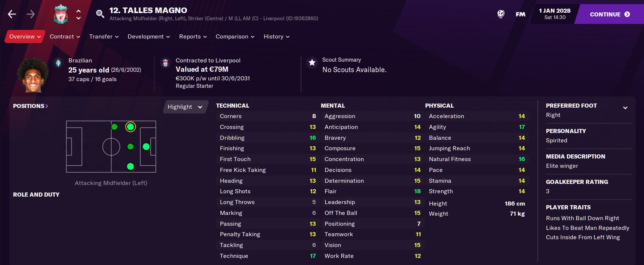Open the Positions link
Image resolution: width=644 pixels, height=265 pixels.
[30, 106]
